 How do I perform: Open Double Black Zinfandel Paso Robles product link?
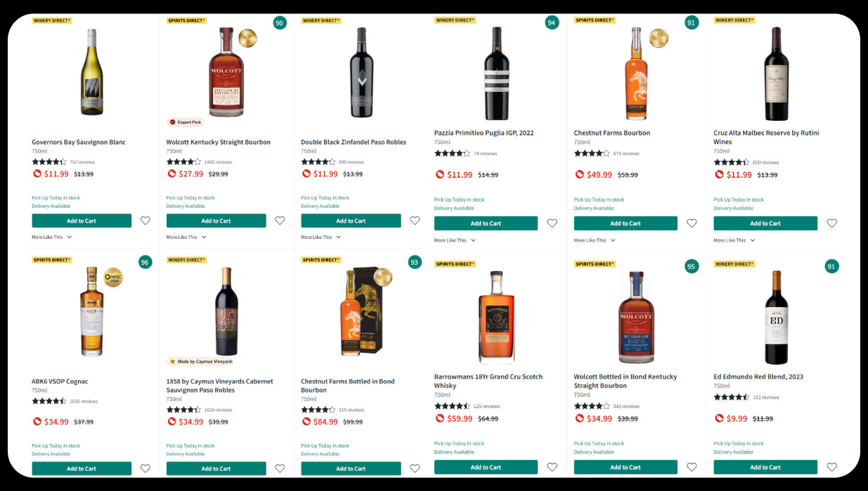[x=354, y=142]
